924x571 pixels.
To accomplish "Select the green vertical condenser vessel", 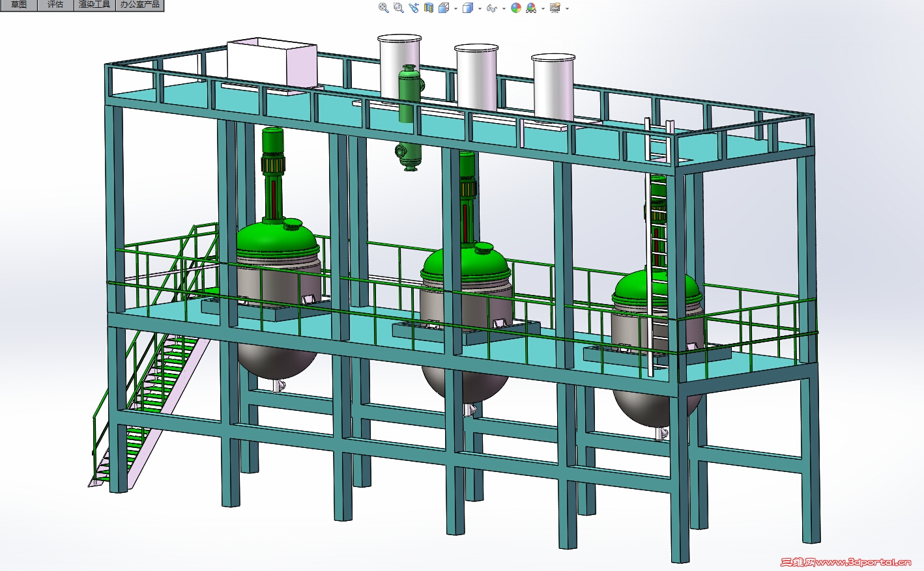I will click(410, 117).
